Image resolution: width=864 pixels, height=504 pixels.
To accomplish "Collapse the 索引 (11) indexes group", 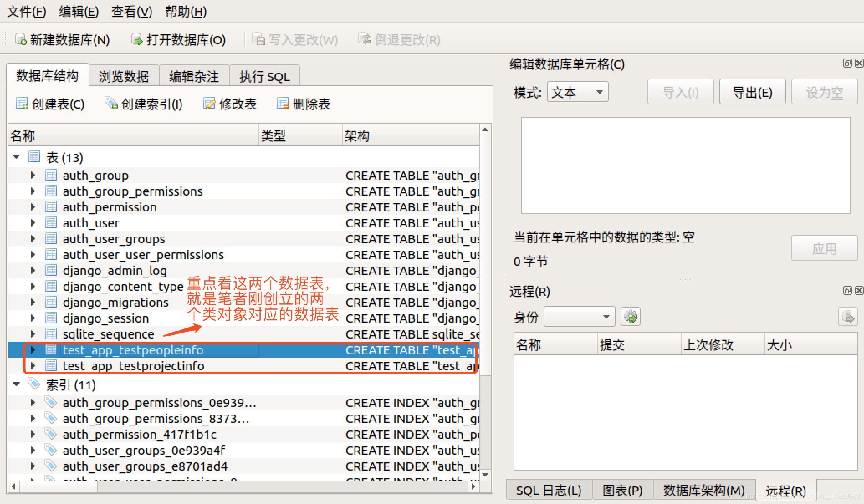I will [x=17, y=384].
